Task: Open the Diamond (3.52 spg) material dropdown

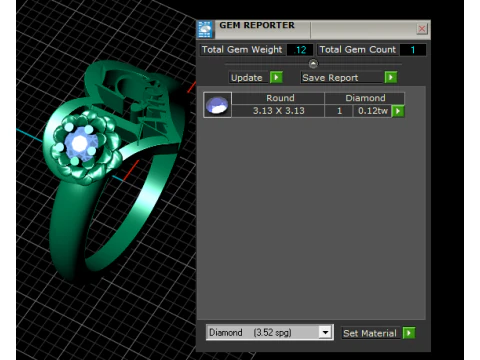Action: pyautogui.click(x=325, y=332)
